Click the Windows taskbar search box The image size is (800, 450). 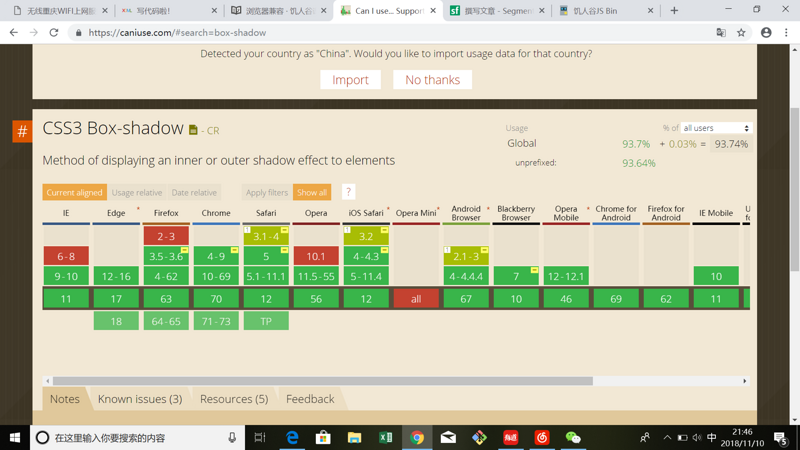coord(138,438)
